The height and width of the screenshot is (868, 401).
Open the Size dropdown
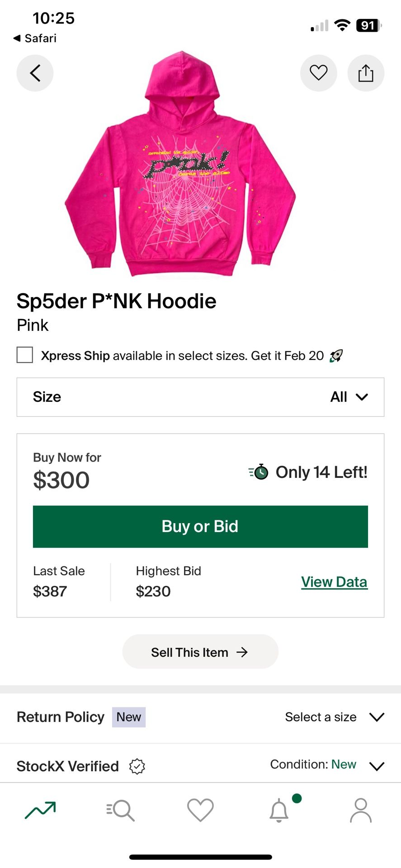(x=200, y=397)
